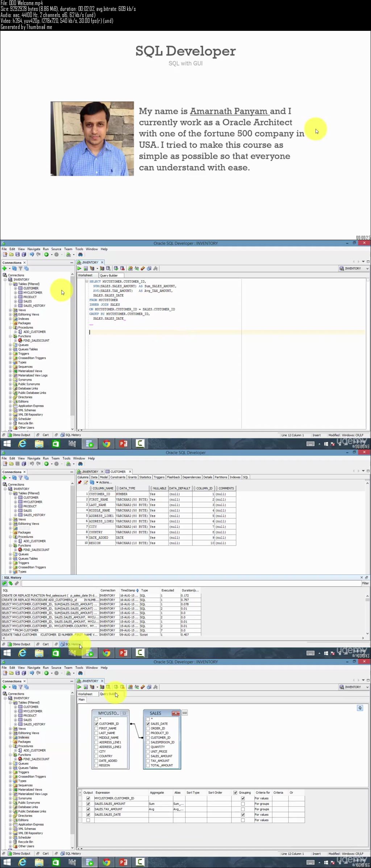Click Open folder icon in CUSTOMER columns window toolbar
The image size is (371, 868).
pos(12,464)
